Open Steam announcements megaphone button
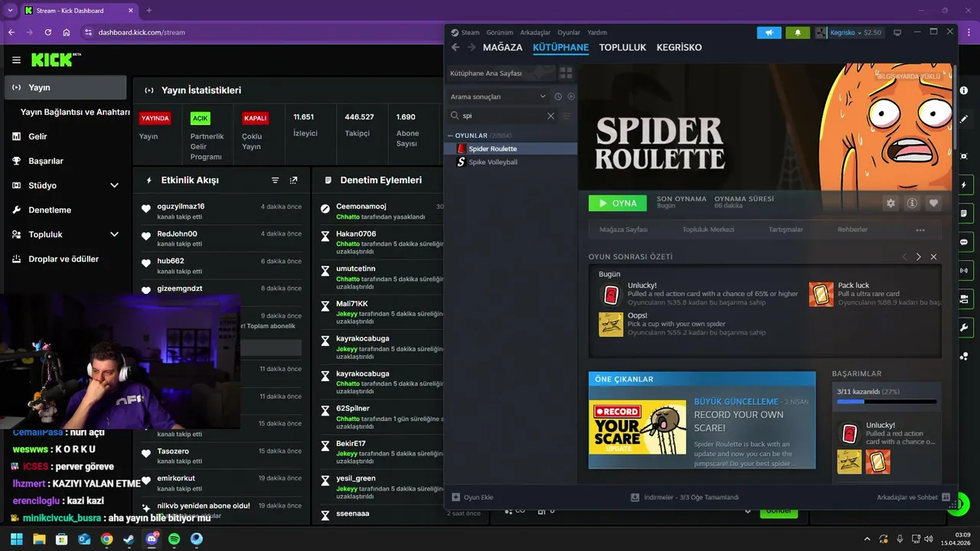Screen dimensions: 980x551 tap(769, 33)
